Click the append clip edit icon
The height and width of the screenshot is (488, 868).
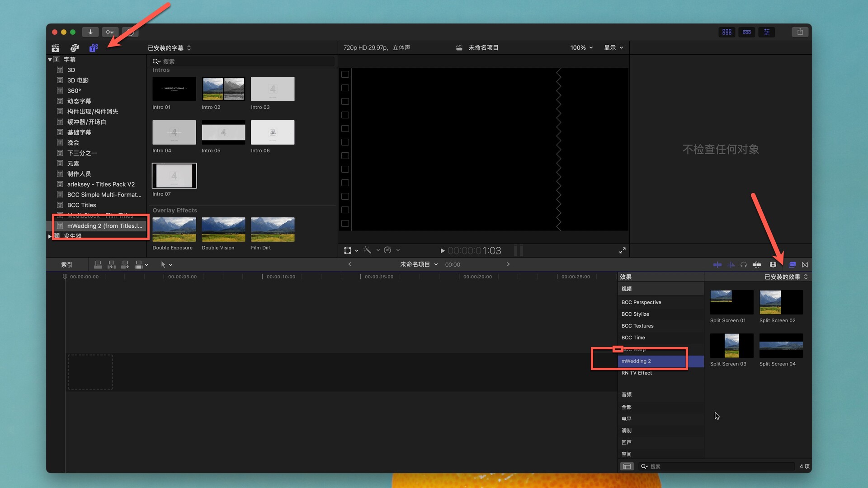(x=125, y=264)
